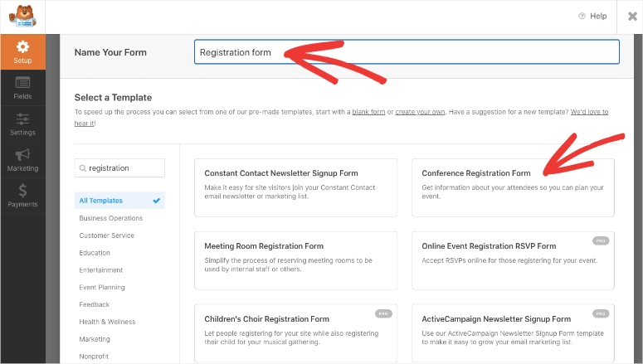Open the Marketing megaphone icon
The image size is (643, 364).
[22, 155]
